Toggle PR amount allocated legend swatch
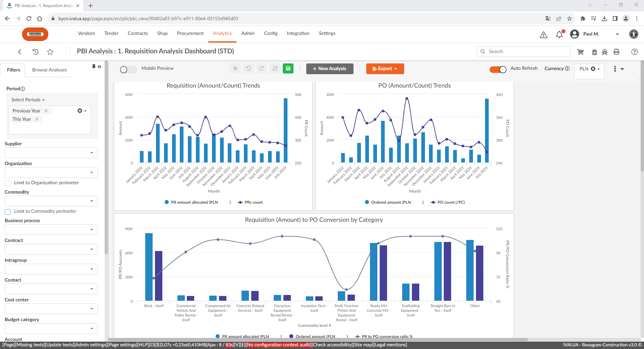This screenshot has width=644, height=349. (x=167, y=202)
